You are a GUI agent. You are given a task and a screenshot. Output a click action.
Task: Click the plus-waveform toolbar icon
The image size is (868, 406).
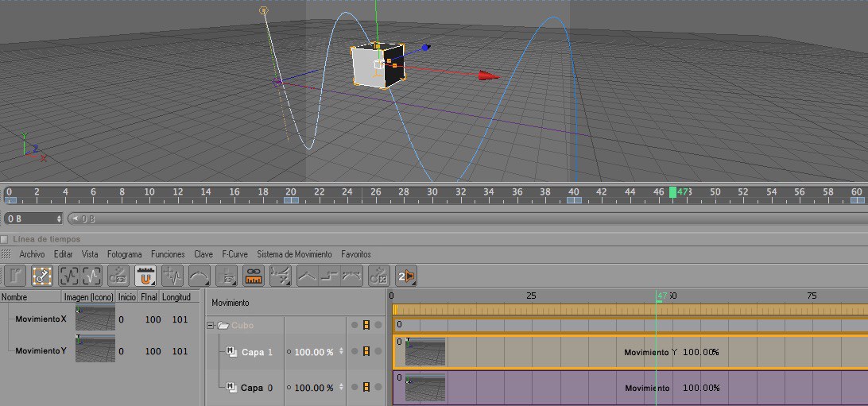[172, 276]
